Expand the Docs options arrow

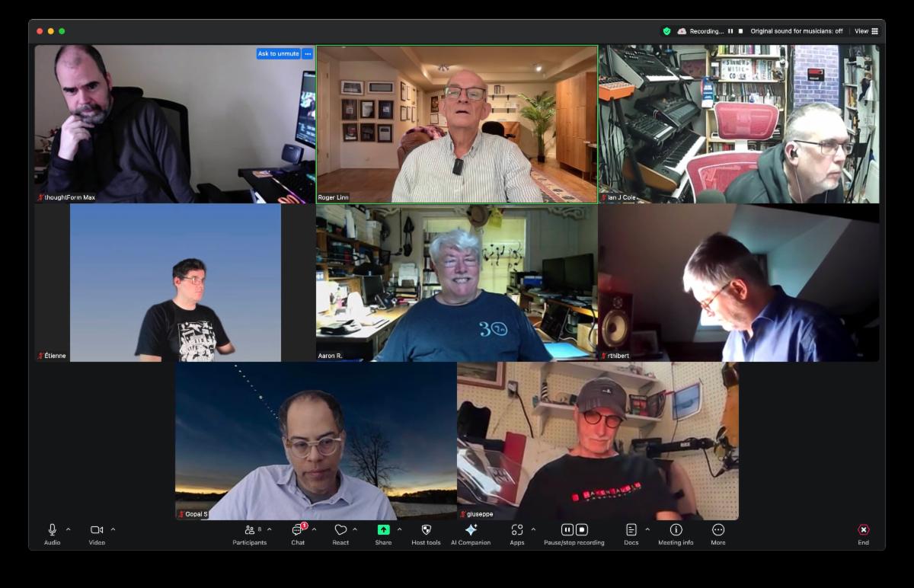647,529
